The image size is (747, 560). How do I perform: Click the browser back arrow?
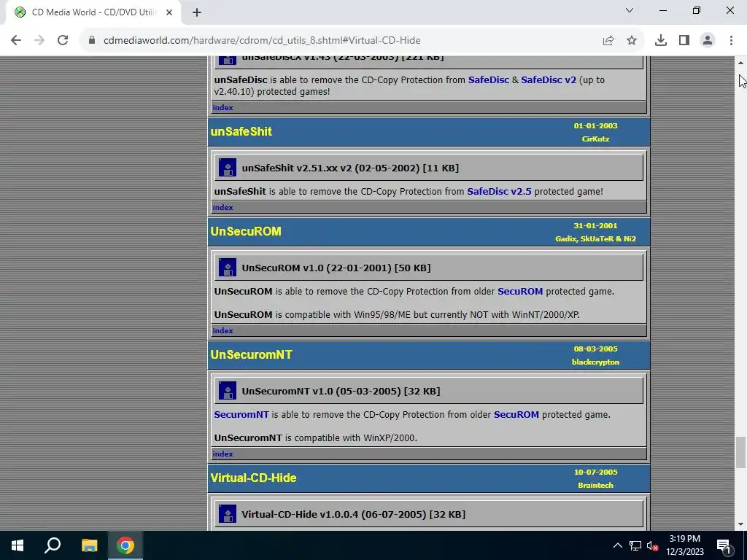(16, 41)
